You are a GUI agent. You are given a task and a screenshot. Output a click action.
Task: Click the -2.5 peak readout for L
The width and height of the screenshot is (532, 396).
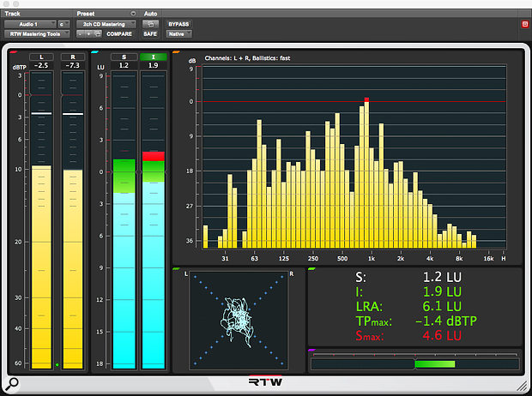click(41, 65)
